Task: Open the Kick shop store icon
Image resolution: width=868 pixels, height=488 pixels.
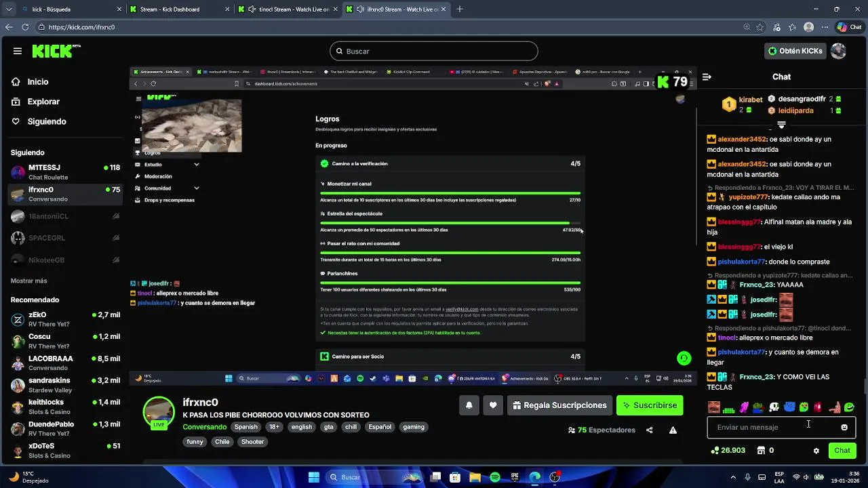Action: (x=761, y=450)
